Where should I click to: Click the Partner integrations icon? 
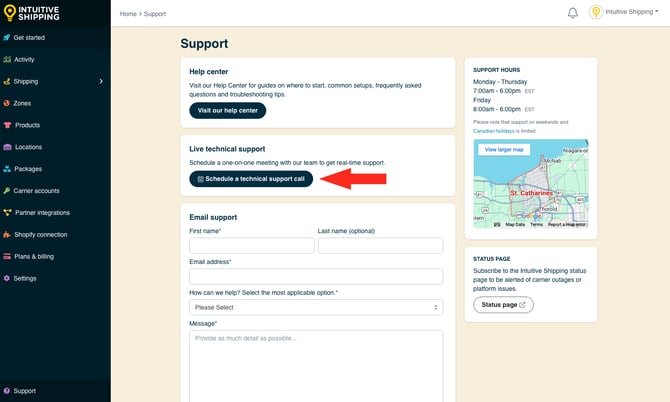(7, 212)
